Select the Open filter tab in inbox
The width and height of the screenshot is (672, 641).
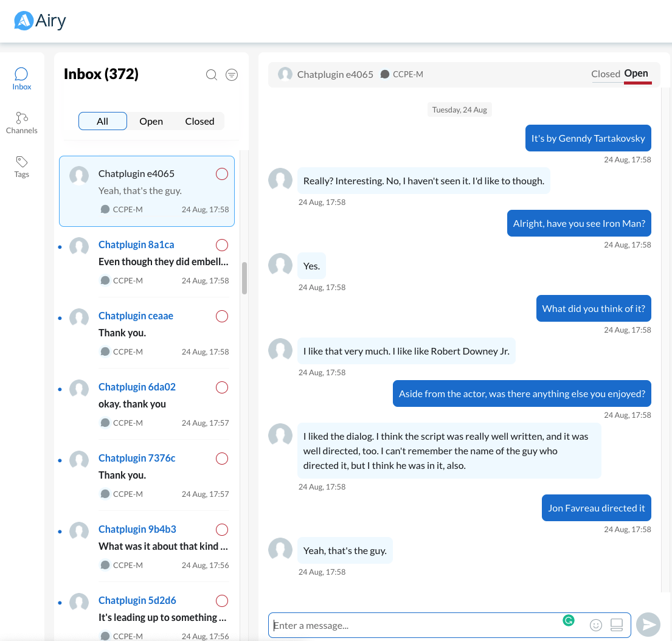[151, 121]
